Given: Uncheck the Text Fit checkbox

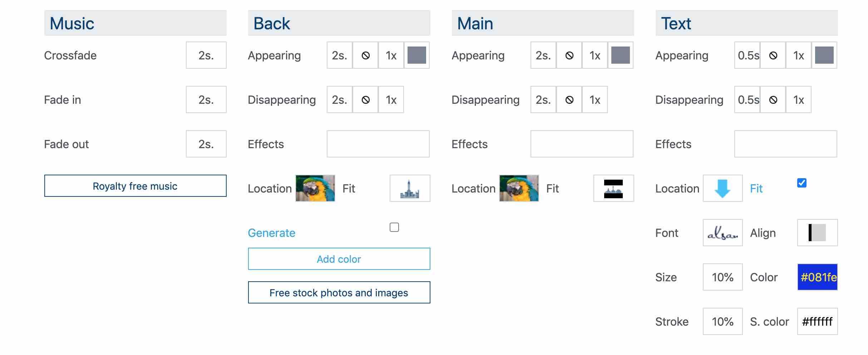Looking at the screenshot, I should click(802, 183).
